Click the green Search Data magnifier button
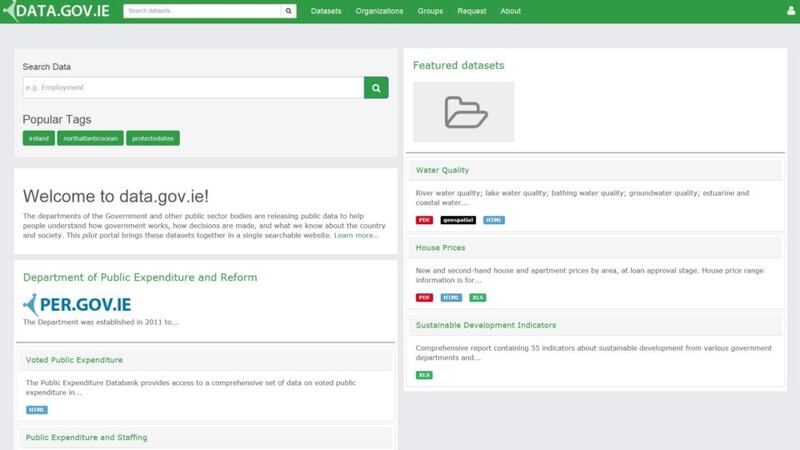800x450 pixels. point(376,88)
